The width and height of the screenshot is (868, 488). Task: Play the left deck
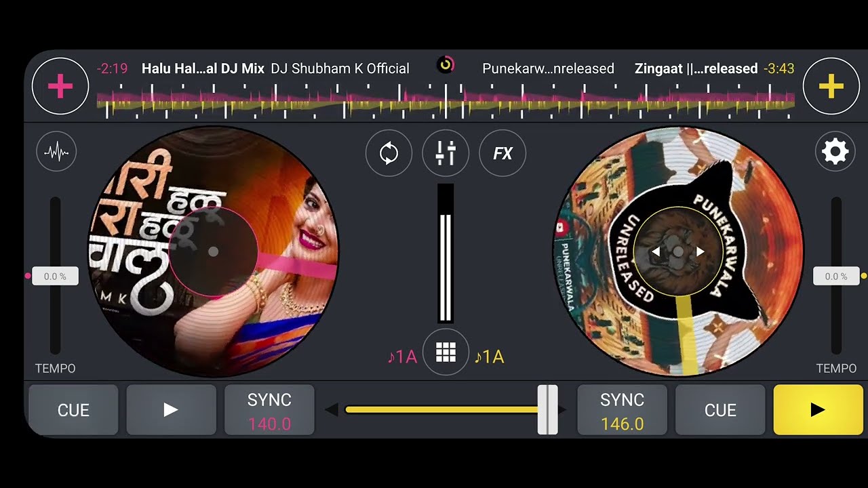171,409
